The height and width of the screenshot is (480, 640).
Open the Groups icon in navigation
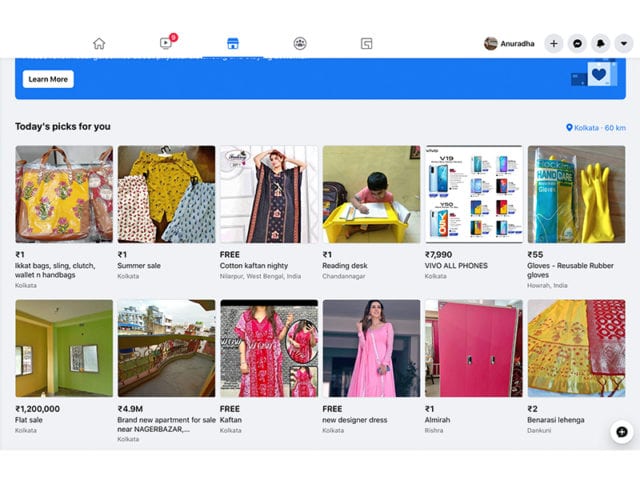point(300,43)
